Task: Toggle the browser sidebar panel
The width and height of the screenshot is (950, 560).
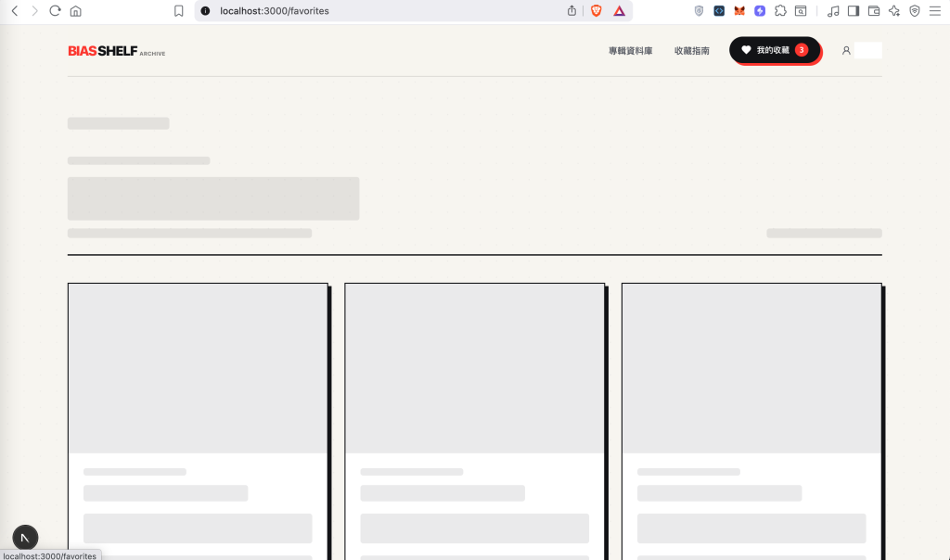Action: coord(854,11)
